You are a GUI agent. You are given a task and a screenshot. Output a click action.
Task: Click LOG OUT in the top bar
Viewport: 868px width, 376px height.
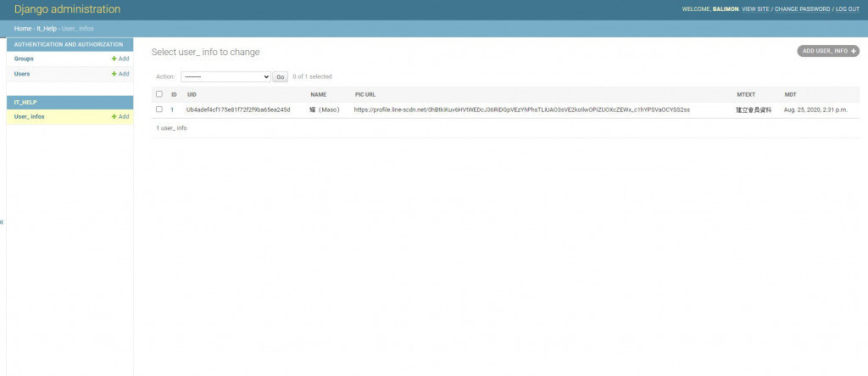(848, 9)
